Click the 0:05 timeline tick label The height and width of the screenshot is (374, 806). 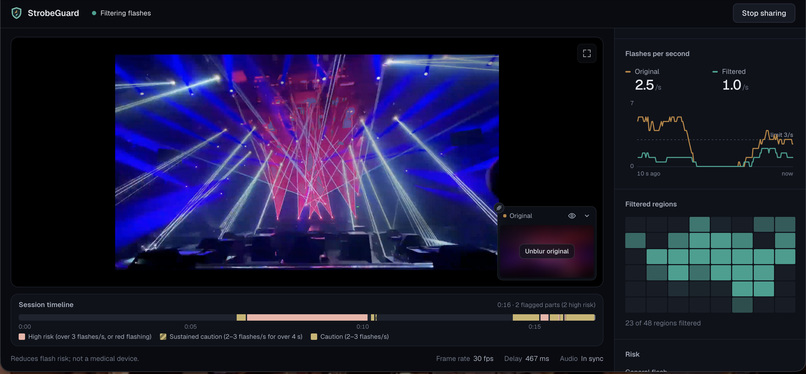(191, 326)
